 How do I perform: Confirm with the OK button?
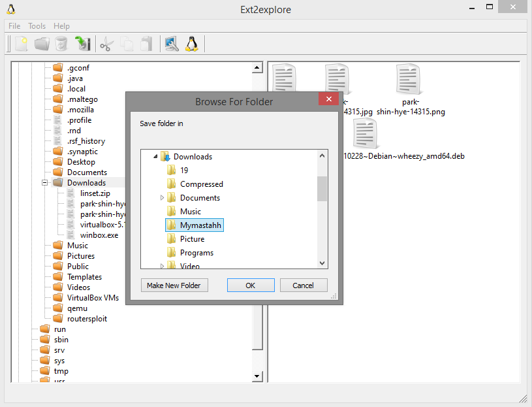[251, 285]
